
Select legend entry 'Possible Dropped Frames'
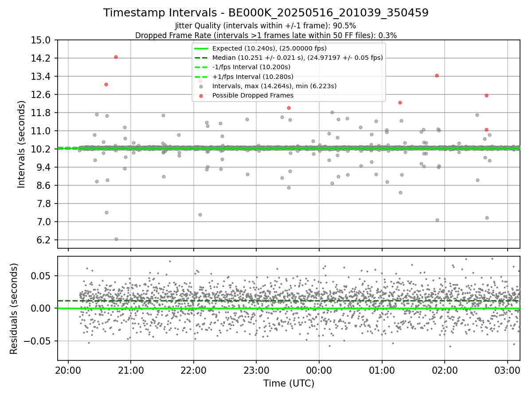tap(253, 95)
